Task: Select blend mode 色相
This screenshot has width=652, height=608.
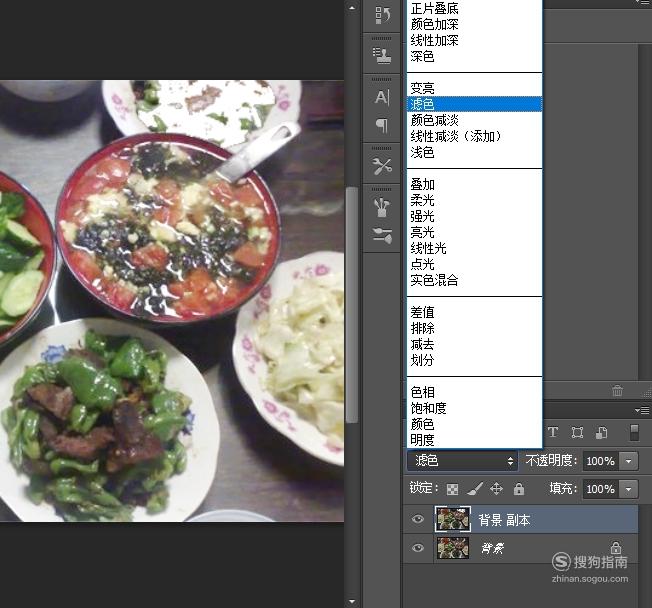Action: click(x=475, y=392)
